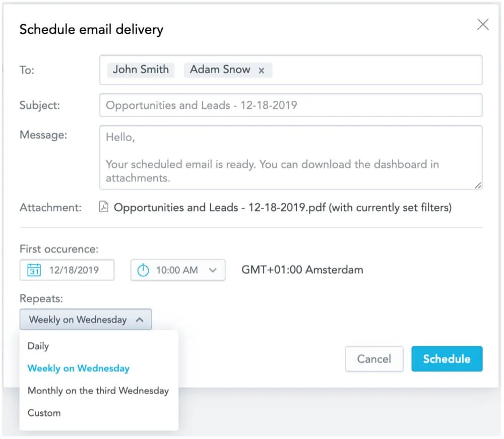Choose Custom repeat option
504x439 pixels.
(44, 413)
